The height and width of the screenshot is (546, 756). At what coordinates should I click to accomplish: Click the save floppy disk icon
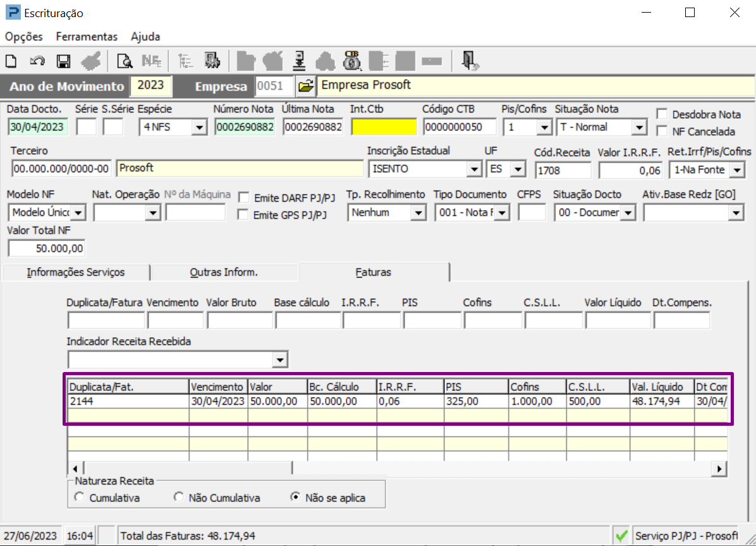pos(63,61)
